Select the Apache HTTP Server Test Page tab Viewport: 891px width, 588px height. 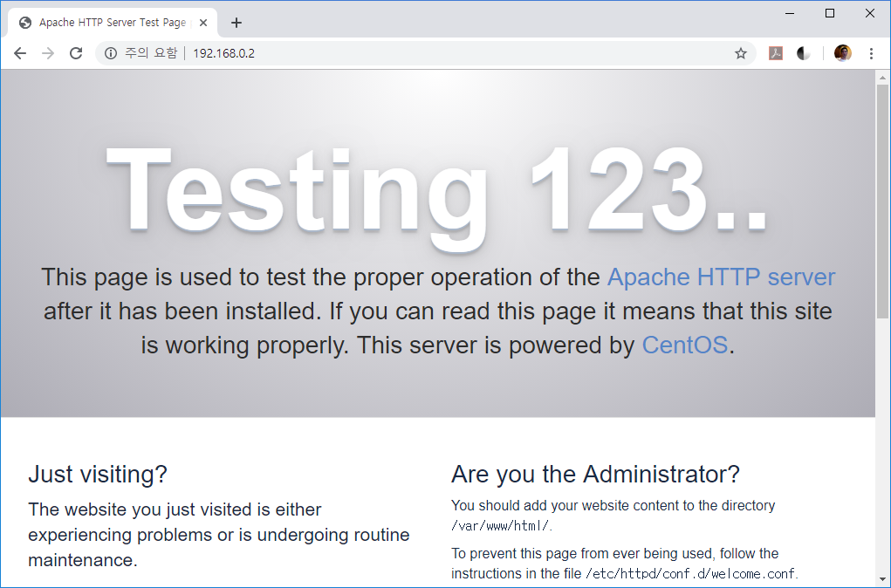[x=109, y=23]
